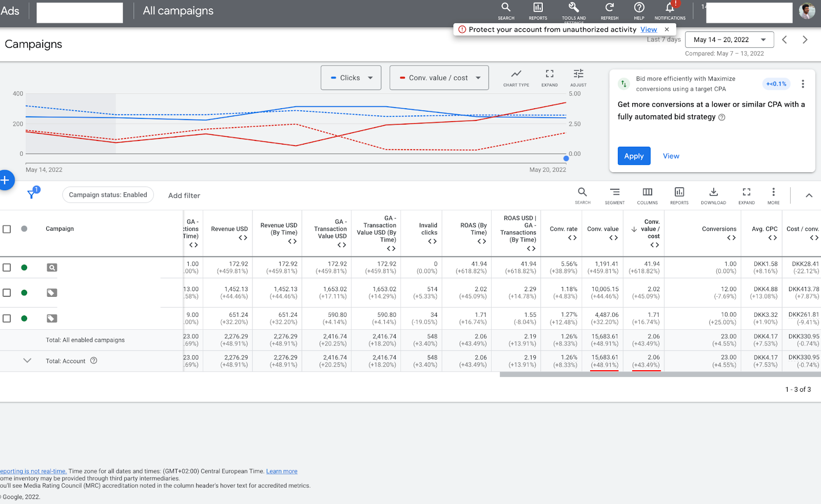The width and height of the screenshot is (821, 504).
Task: Click the Chart Type icon
Action: pyautogui.click(x=516, y=74)
